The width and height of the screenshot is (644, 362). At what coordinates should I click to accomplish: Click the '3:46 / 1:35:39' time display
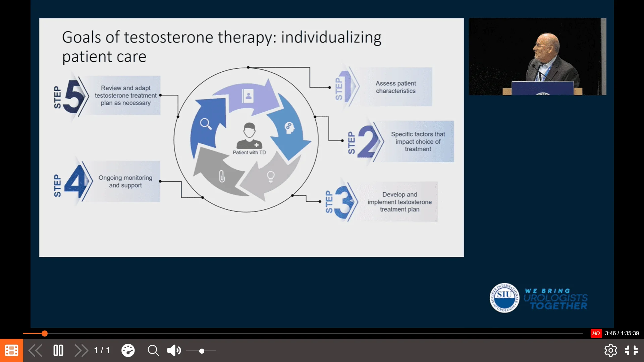622,333
